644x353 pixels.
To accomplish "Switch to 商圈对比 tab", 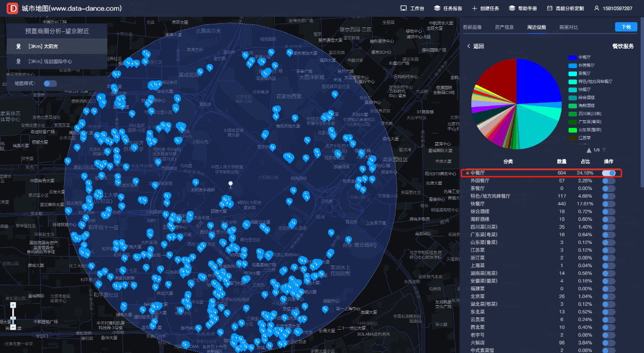I will tap(568, 27).
